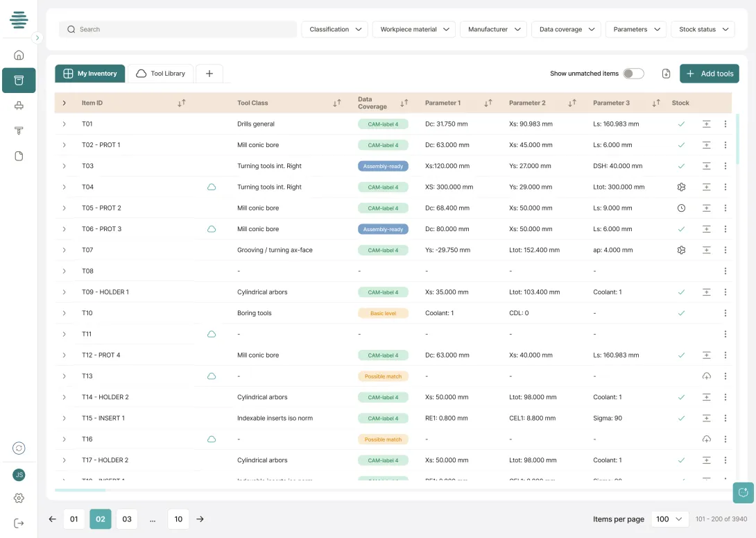Screen dimensions: 756x538
Task: Open the Items per page dropdown
Action: 669,519
